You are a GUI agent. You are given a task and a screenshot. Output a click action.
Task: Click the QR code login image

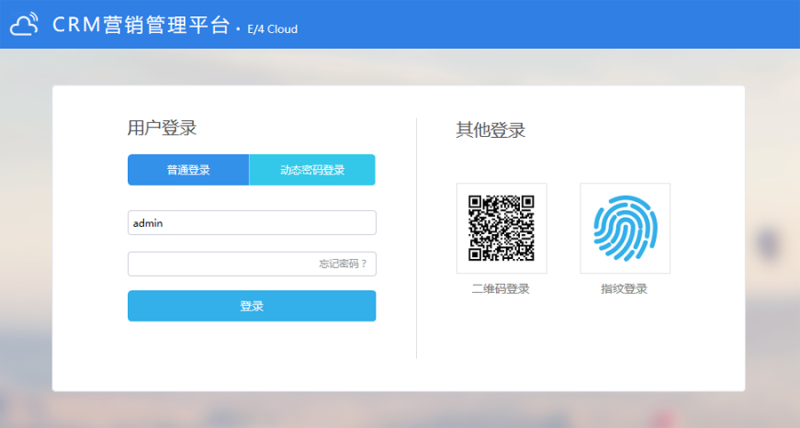point(501,228)
